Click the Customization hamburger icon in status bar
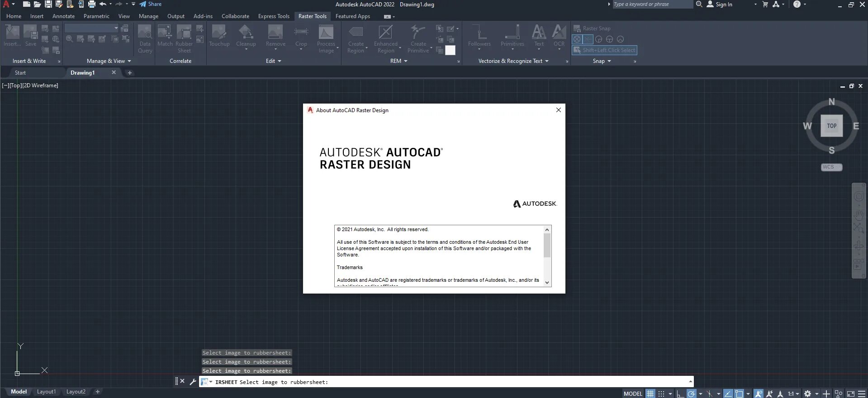868x398 pixels. (x=862, y=393)
